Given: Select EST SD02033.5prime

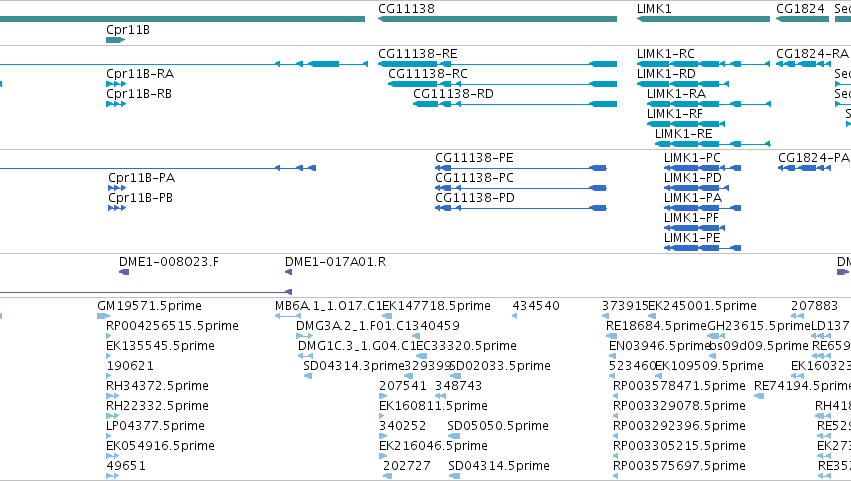Looking at the screenshot, I should [500, 366].
